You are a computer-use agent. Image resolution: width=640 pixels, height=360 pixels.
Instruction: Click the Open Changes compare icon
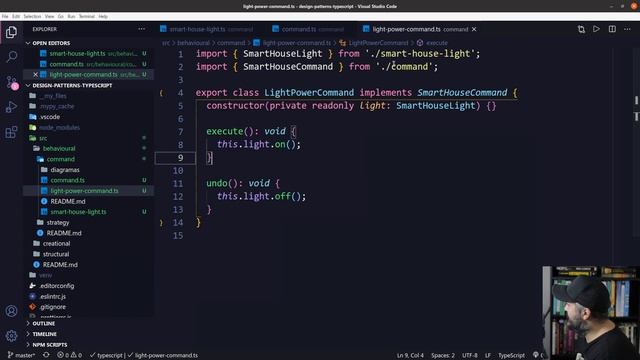[x=581, y=29]
